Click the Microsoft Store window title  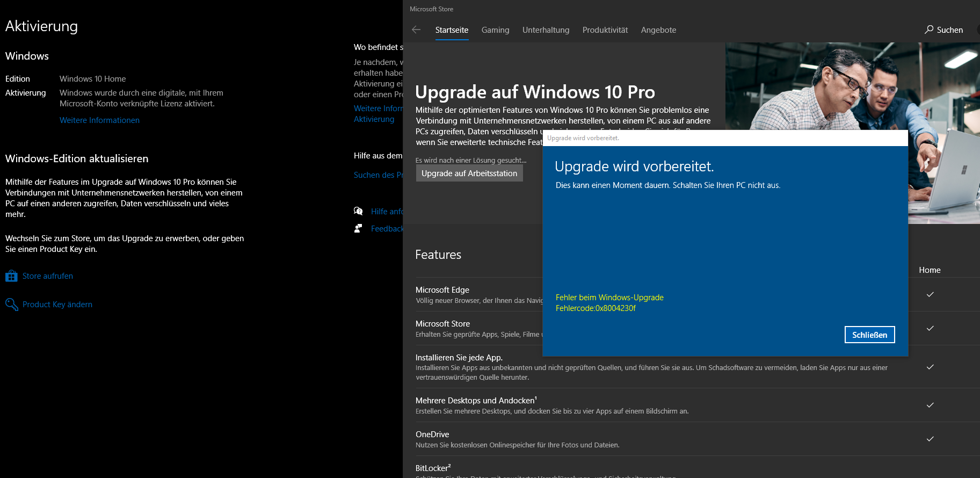pyautogui.click(x=431, y=9)
